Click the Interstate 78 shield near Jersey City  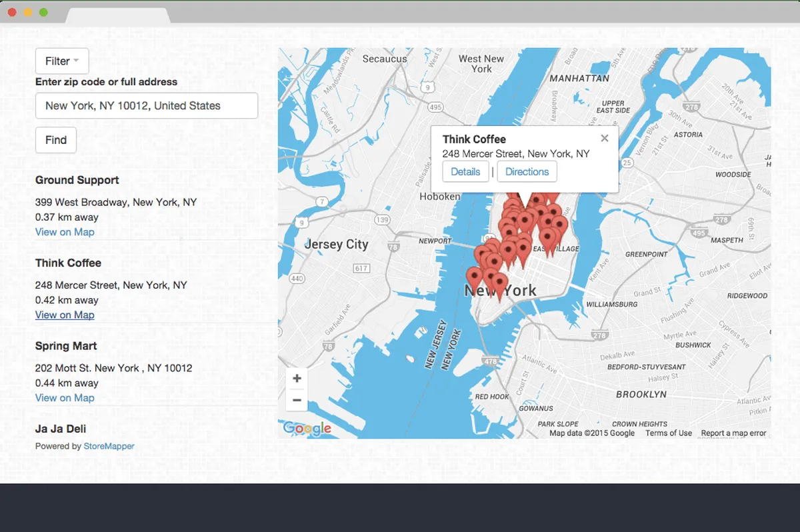click(x=393, y=247)
